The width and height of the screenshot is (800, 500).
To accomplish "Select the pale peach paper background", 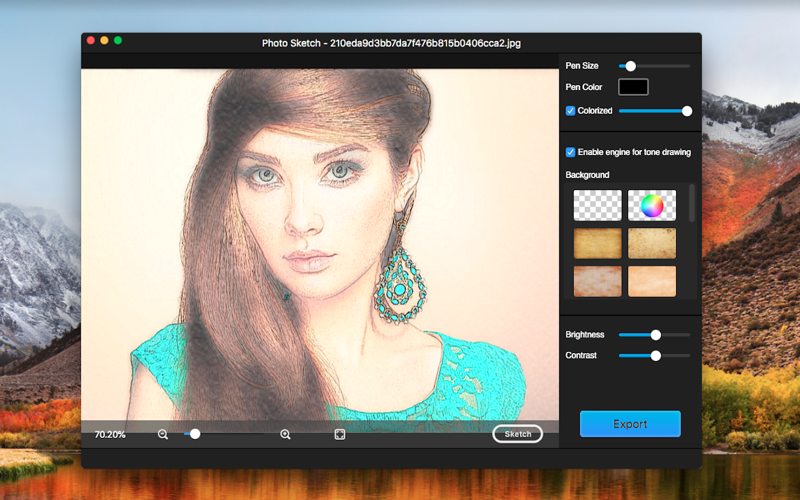I will [x=652, y=281].
